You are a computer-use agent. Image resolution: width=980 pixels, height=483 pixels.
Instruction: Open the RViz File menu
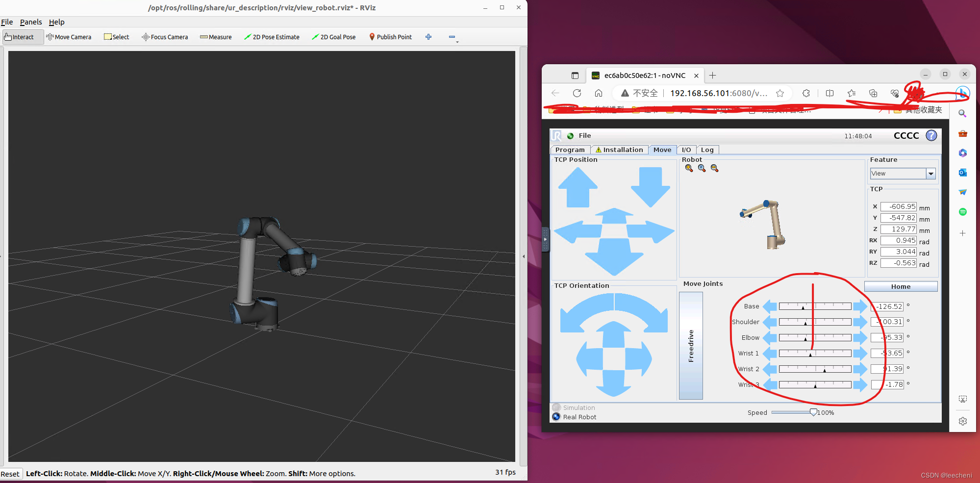[x=7, y=22]
